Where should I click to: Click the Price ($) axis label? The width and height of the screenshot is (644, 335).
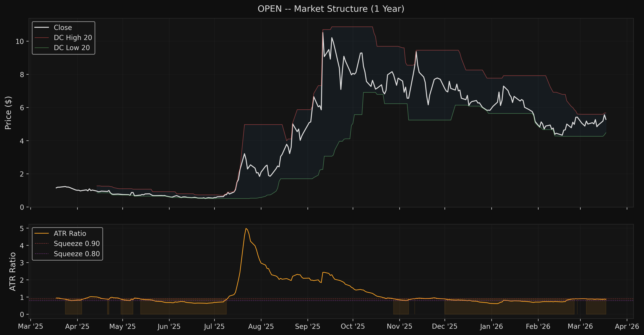[8, 112]
